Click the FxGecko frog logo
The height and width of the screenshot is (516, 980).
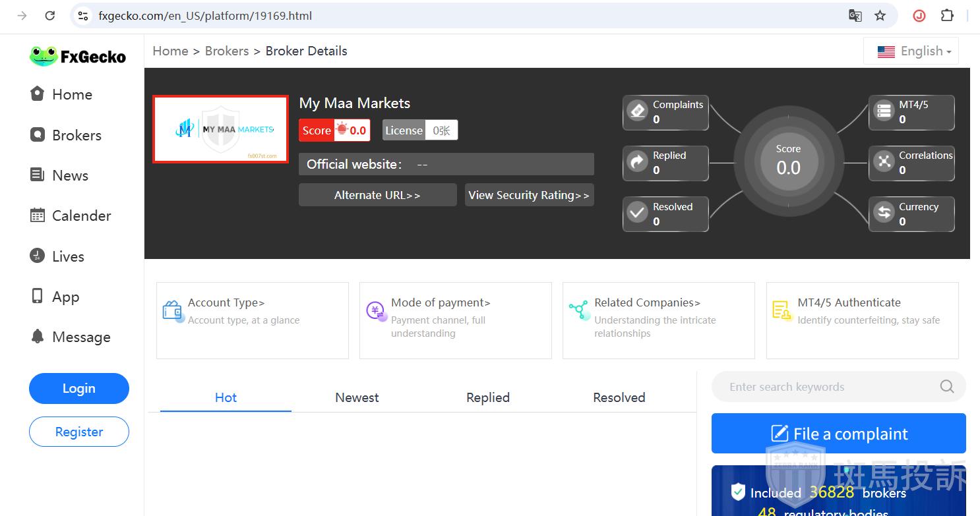click(x=44, y=56)
